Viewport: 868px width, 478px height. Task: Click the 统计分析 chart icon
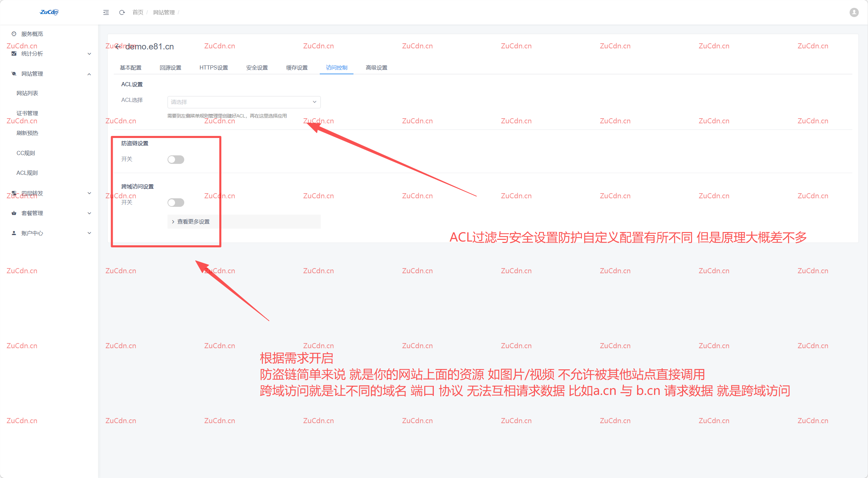pos(14,53)
